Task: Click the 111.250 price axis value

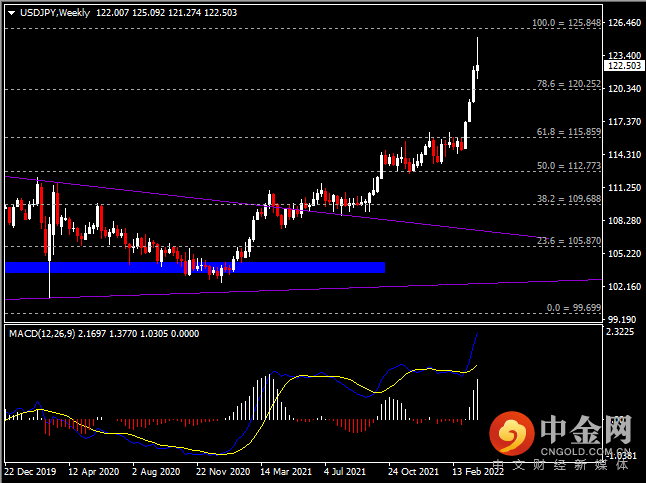Action: tap(625, 188)
